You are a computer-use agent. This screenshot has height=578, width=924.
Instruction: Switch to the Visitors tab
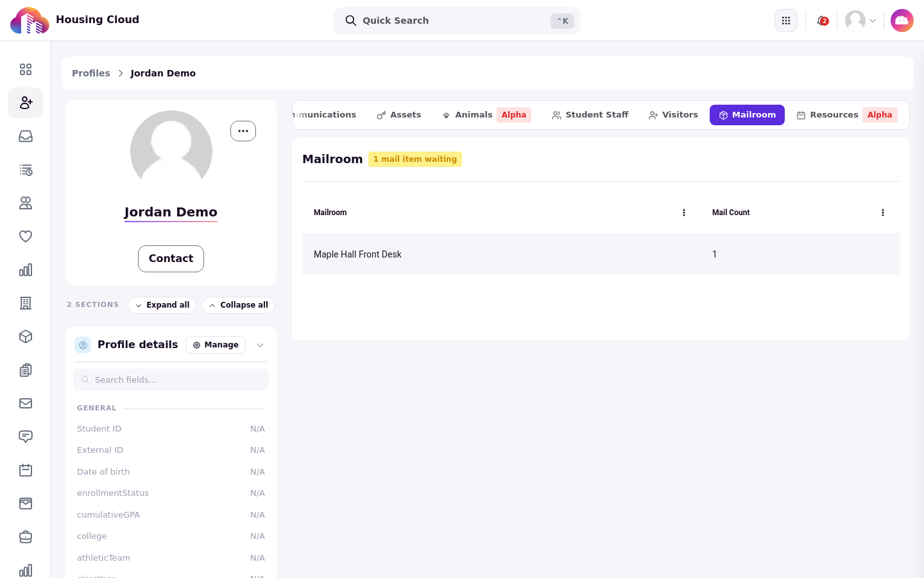tap(674, 115)
